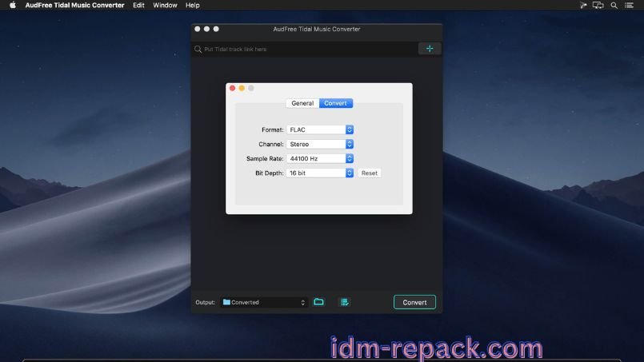The width and height of the screenshot is (644, 362).
Task: Click the Bit Depth: label
Action: (270, 173)
